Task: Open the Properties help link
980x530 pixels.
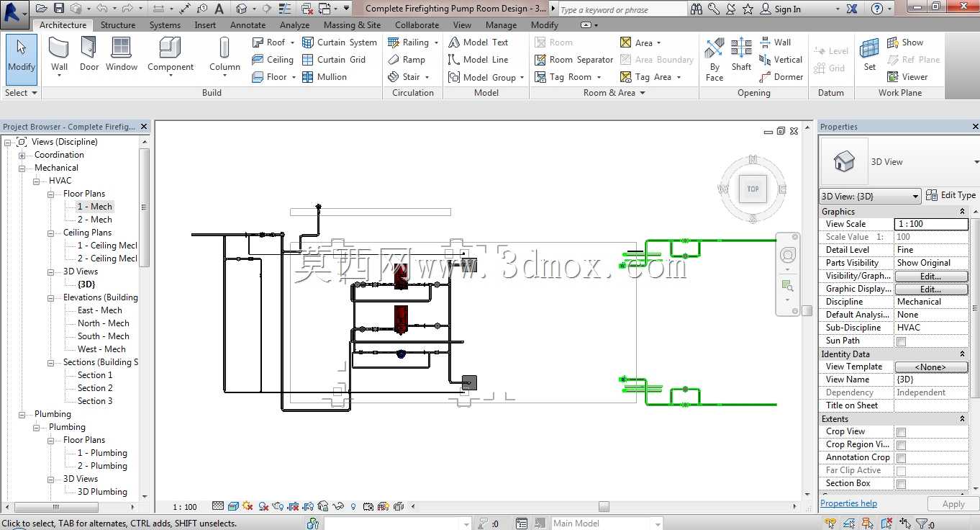Action: (848, 503)
